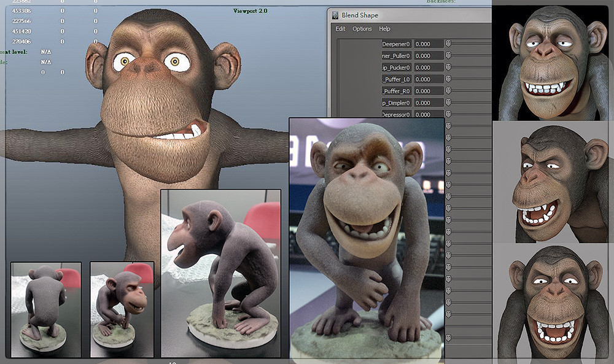Select the large front-facing figurine photo
This screenshot has height=364, width=614.
367,238
